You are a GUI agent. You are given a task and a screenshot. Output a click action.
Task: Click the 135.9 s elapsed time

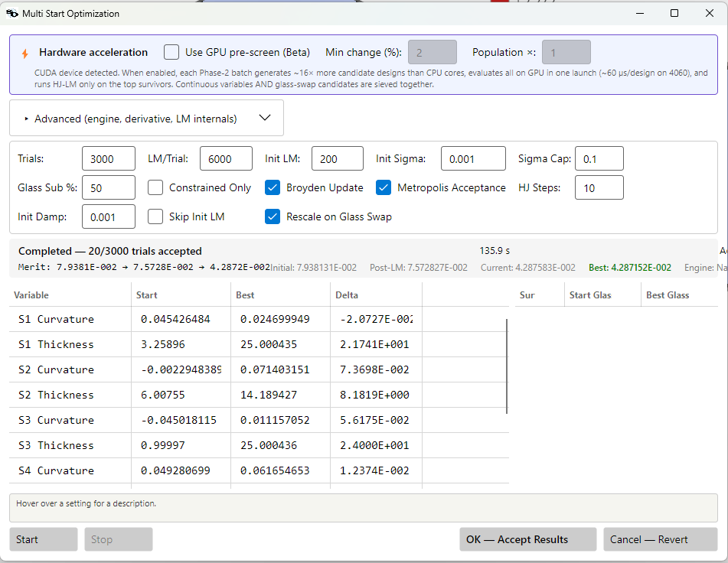coord(495,251)
